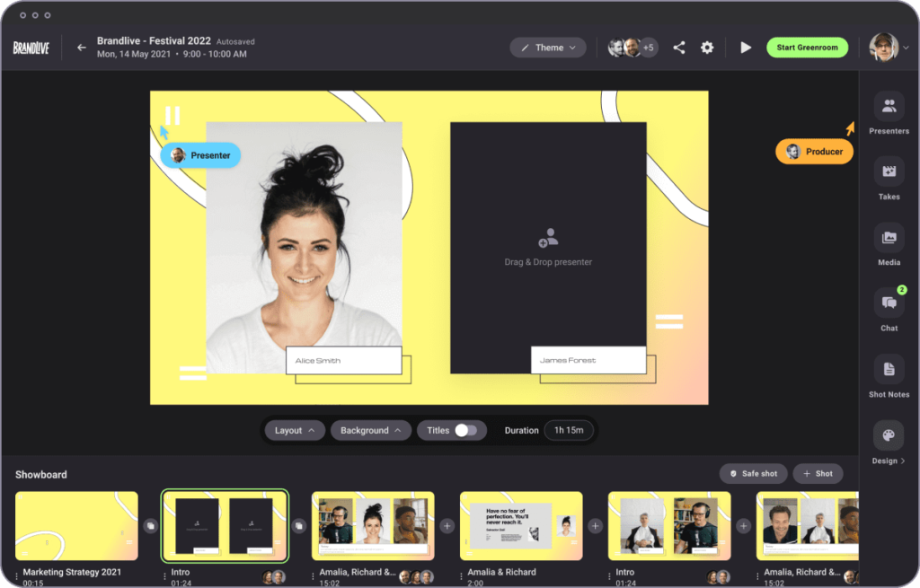Viewport: 920px width, 588px height.
Task: Open the Media panel
Action: pos(889,245)
